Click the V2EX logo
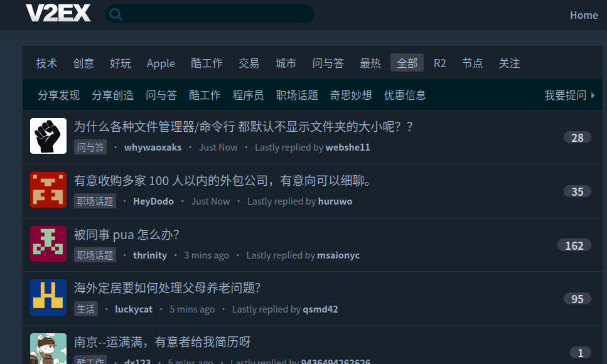Image resolution: width=607 pixels, height=364 pixels. (58, 13)
